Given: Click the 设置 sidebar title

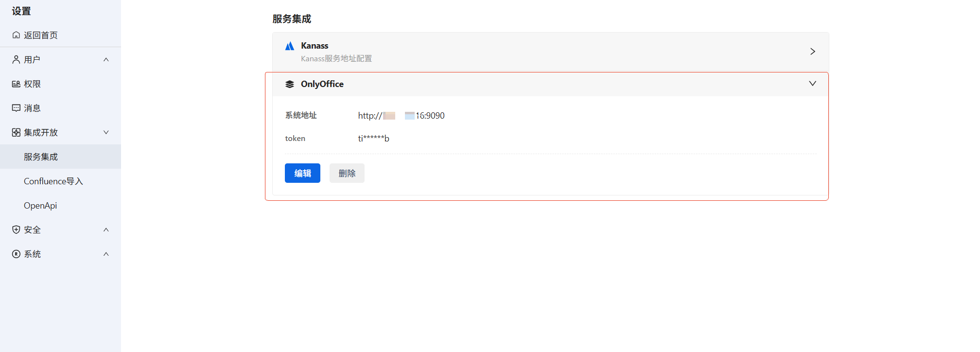Looking at the screenshot, I should [x=21, y=11].
